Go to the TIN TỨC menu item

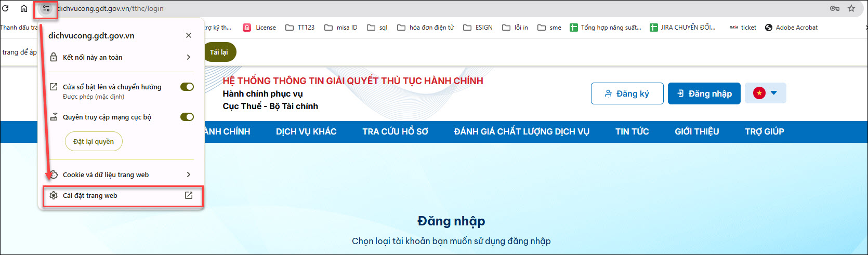632,132
